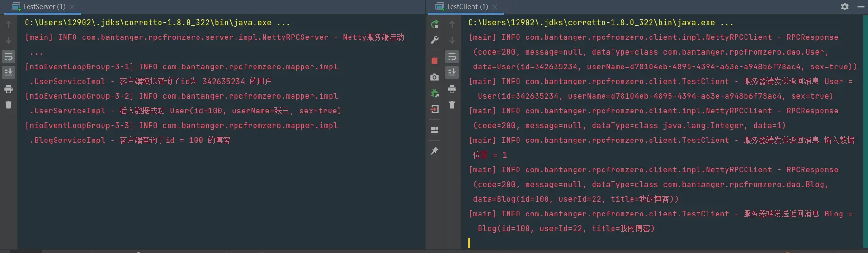Click the Restore Layout icon
This screenshot has width=868, height=253.
pos(434,130)
